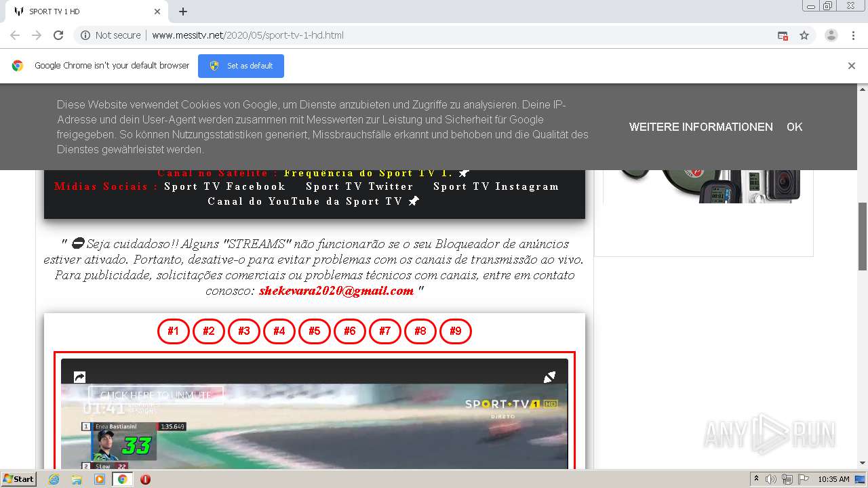This screenshot has width=868, height=488.
Task: Open File Explorer from taskbar
Action: pyautogui.click(x=77, y=479)
